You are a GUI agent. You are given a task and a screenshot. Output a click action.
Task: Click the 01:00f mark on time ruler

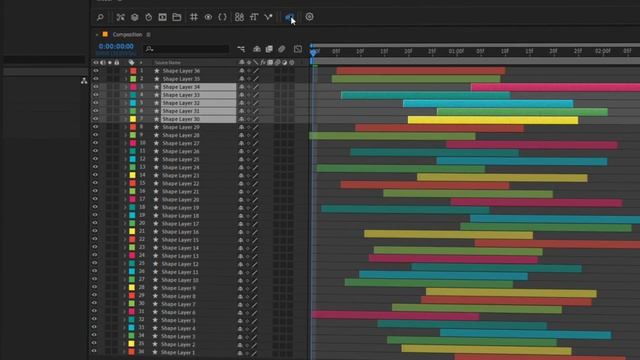coord(456,51)
